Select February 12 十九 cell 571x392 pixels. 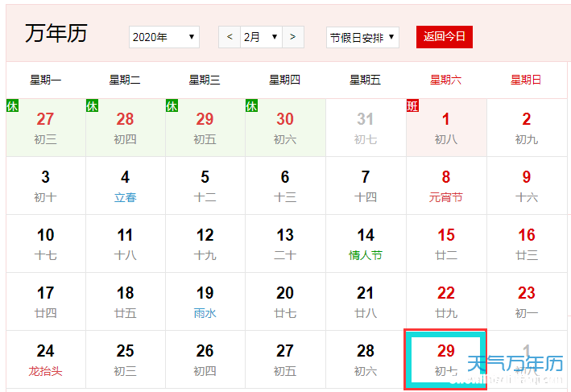coord(205,244)
